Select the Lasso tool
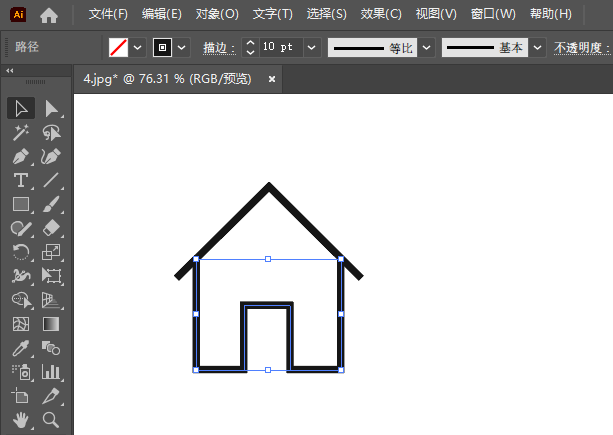613x435 pixels. coord(51,132)
